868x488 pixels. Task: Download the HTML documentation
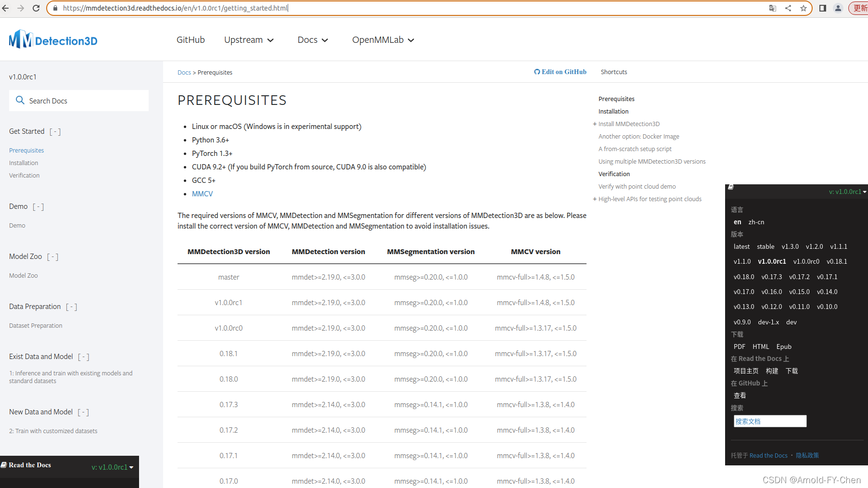[x=761, y=347]
